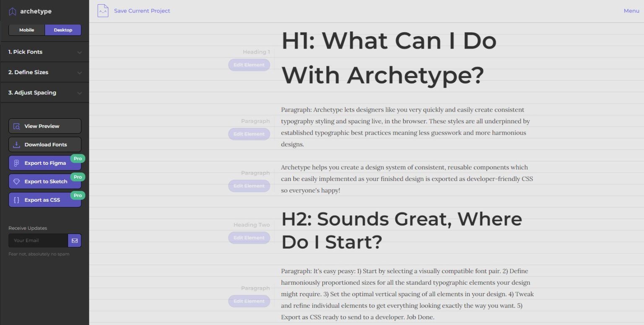Open the Adjust Spacing panel
Image resolution: width=644 pixels, height=325 pixels.
[x=44, y=92]
